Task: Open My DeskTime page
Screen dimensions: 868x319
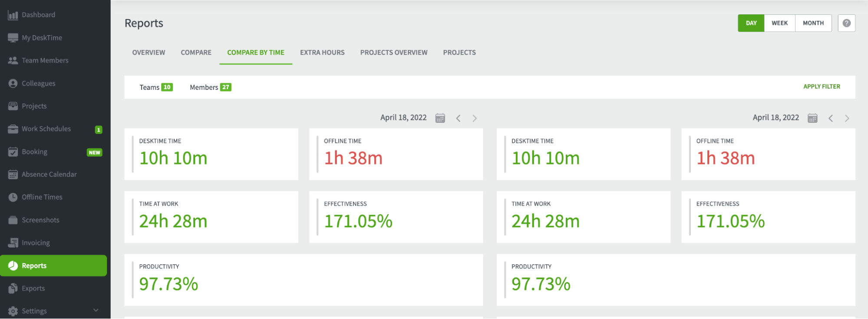Action: pyautogui.click(x=42, y=38)
